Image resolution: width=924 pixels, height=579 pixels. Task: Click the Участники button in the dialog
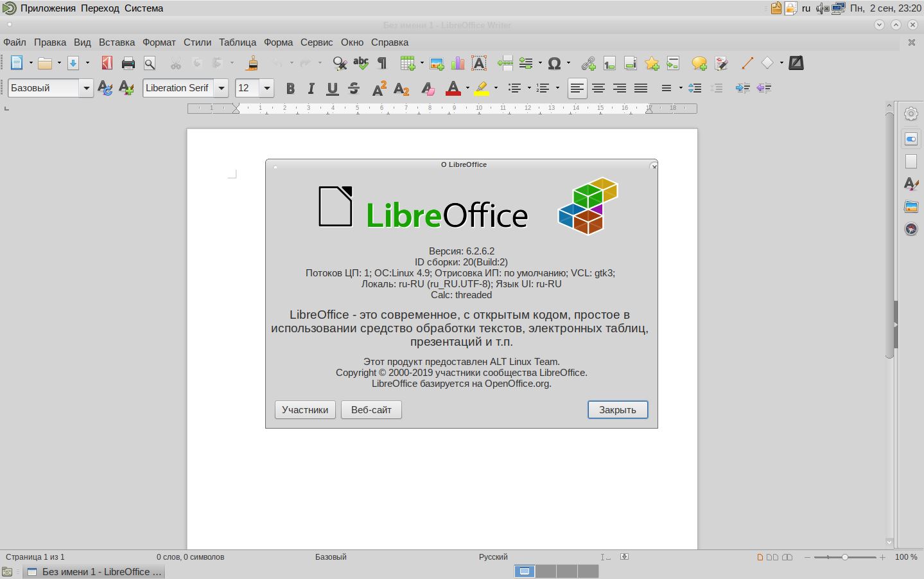pyautogui.click(x=305, y=410)
